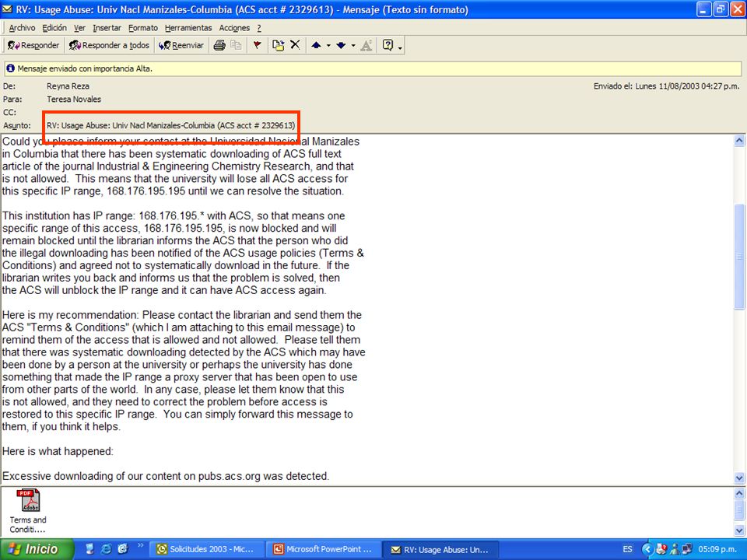Open the ? help menu

tap(259, 28)
